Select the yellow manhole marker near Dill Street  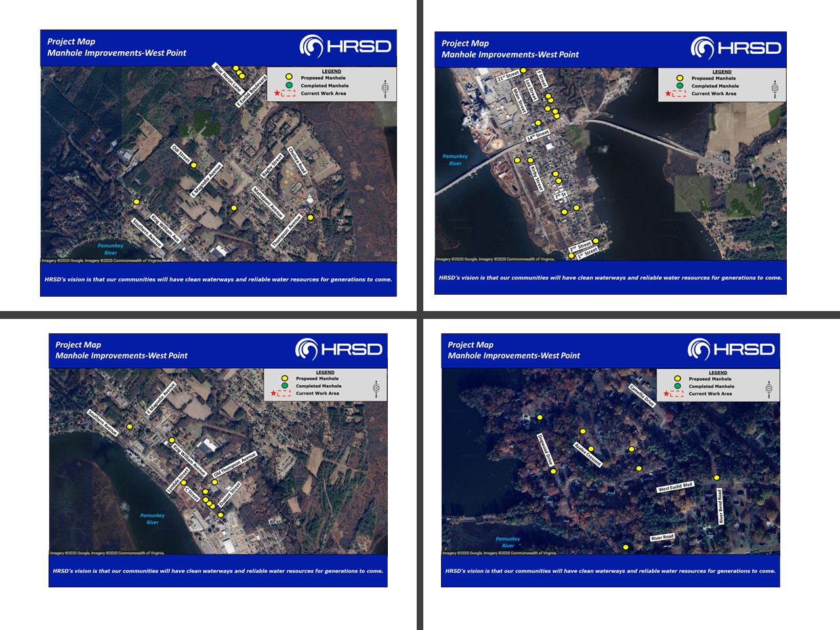(x=194, y=165)
